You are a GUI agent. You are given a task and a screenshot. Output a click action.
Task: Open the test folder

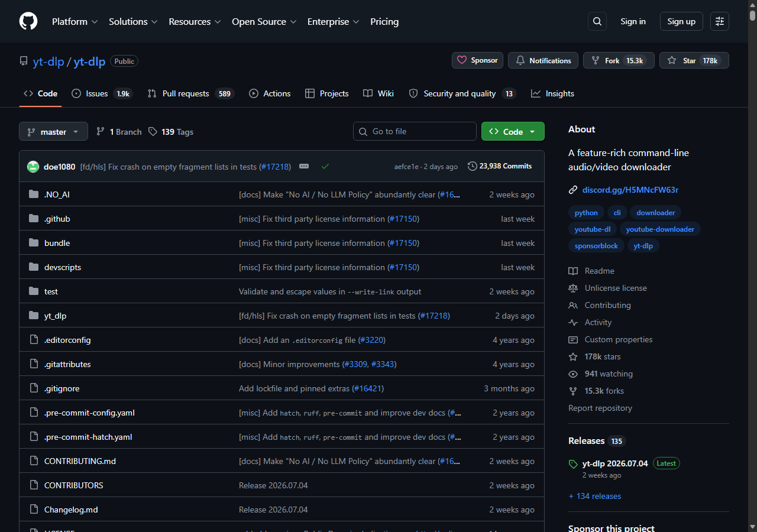(x=51, y=291)
